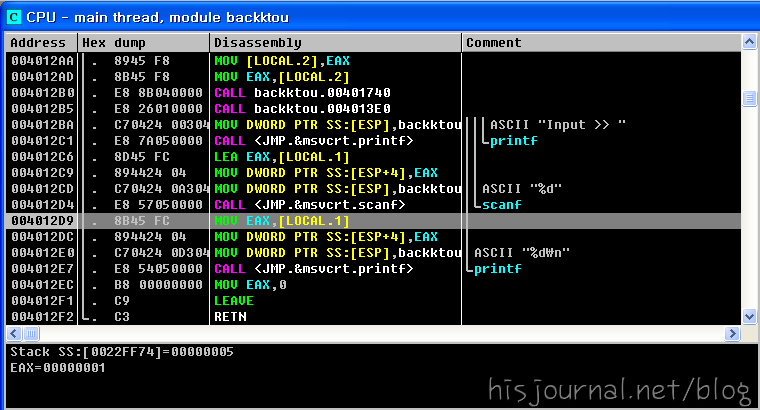Select address 004012DC
This screenshot has height=410, width=760.
[x=43, y=237]
